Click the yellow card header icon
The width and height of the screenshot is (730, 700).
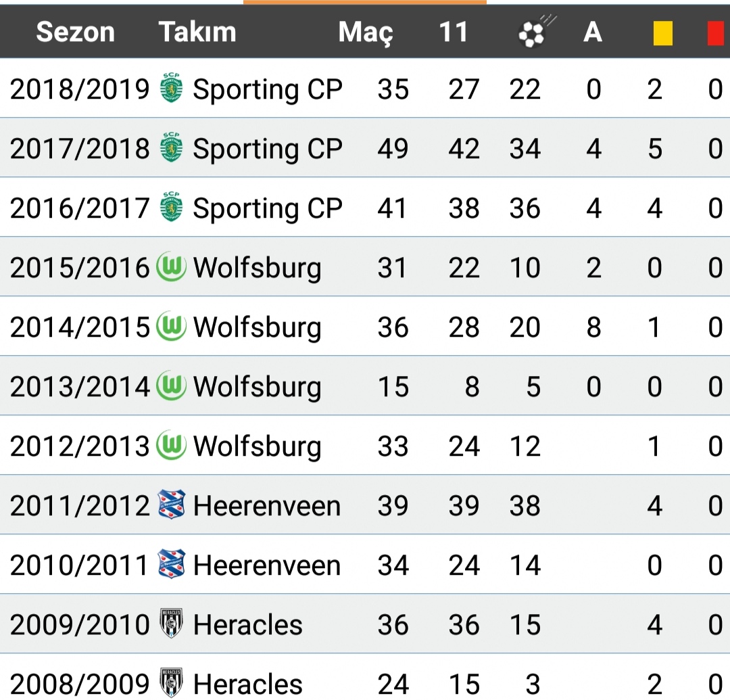pyautogui.click(x=662, y=32)
